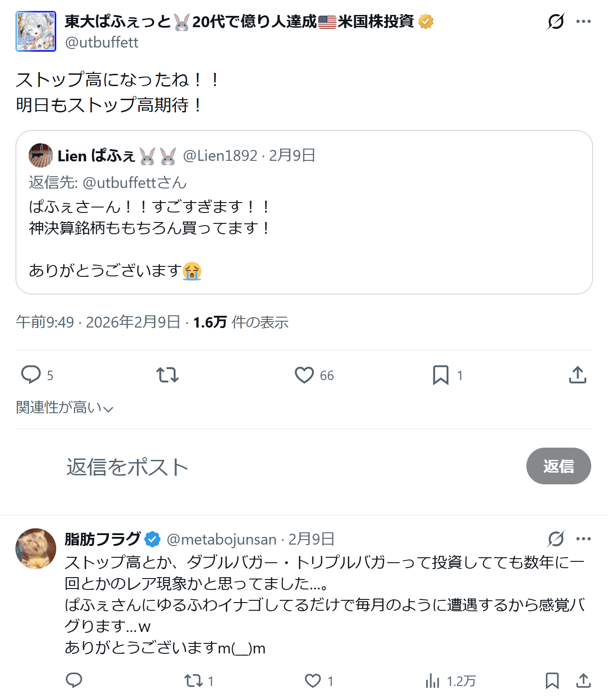Share the main post
608x700 pixels.
[x=578, y=375]
